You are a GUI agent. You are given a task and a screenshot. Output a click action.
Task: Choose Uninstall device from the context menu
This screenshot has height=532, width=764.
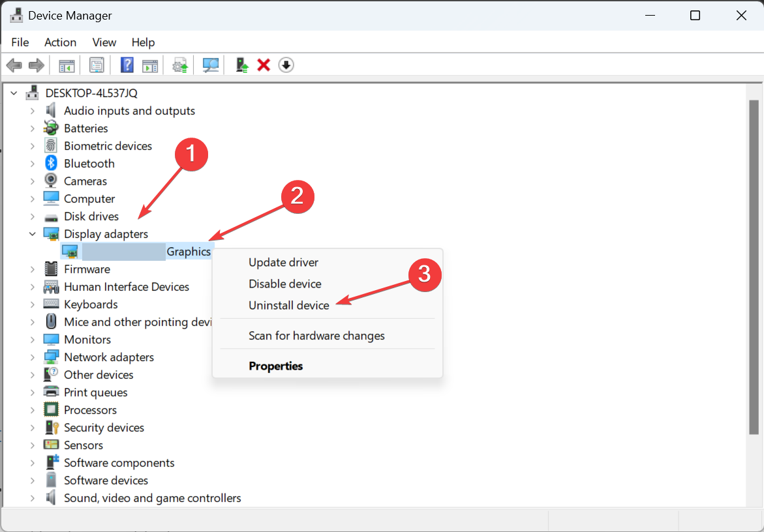tap(289, 305)
